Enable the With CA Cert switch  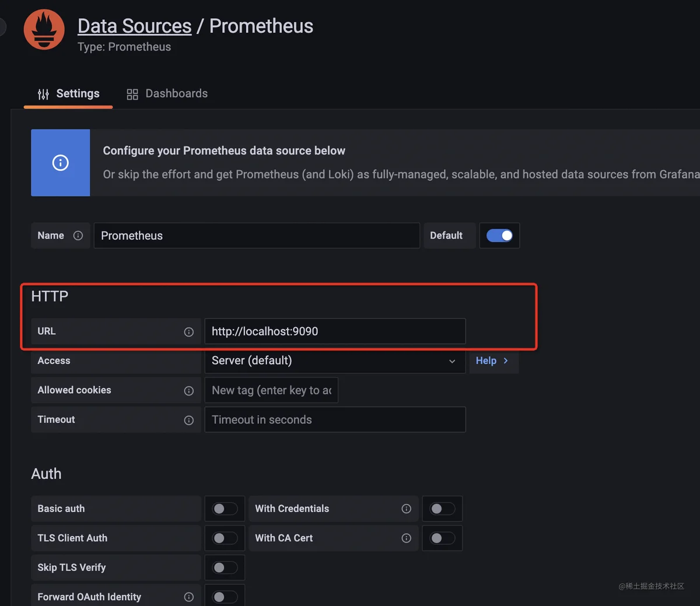point(442,538)
